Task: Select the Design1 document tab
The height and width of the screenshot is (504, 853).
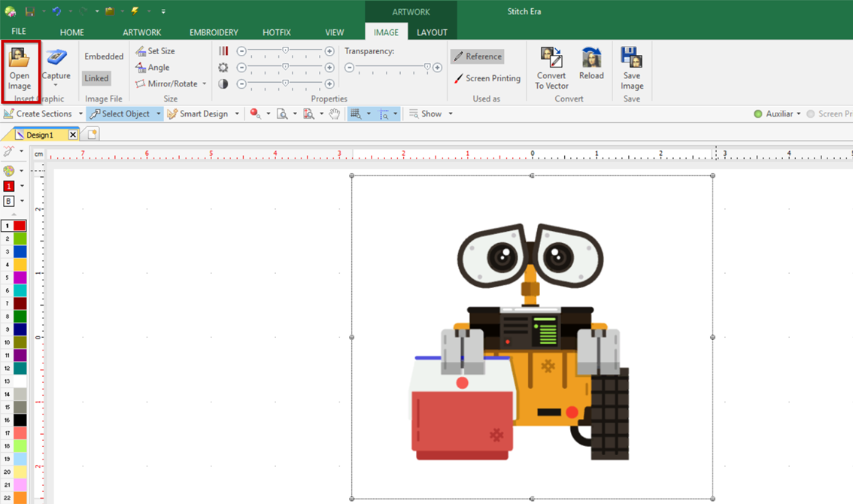Action: 40,135
